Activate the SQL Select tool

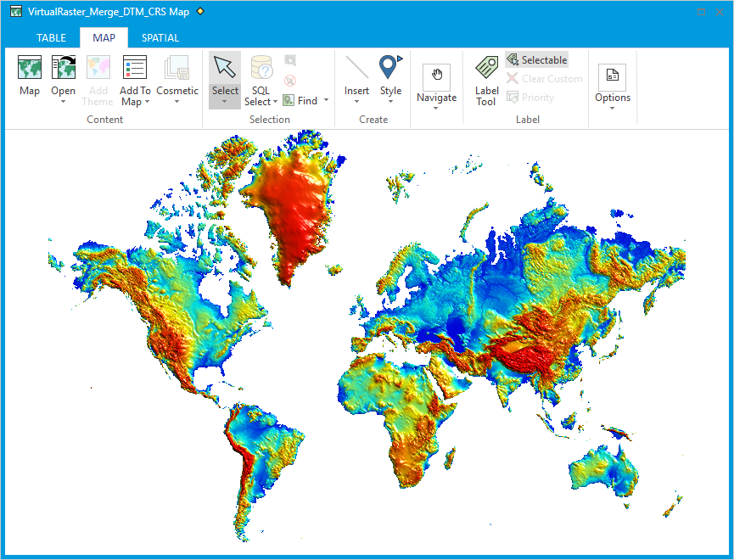261,76
